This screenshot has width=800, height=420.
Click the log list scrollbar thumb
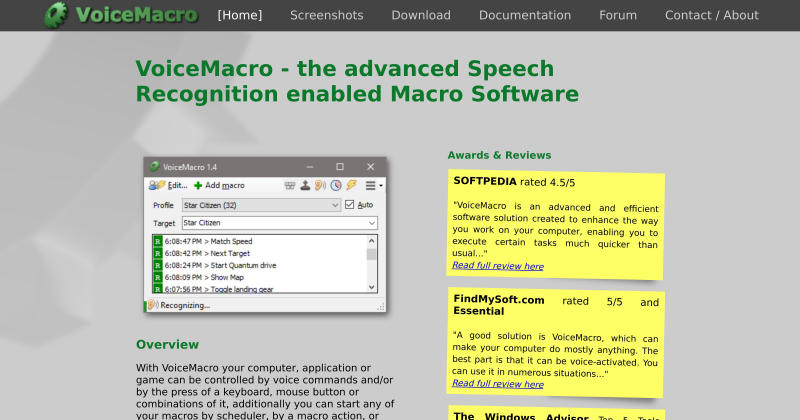click(x=371, y=254)
